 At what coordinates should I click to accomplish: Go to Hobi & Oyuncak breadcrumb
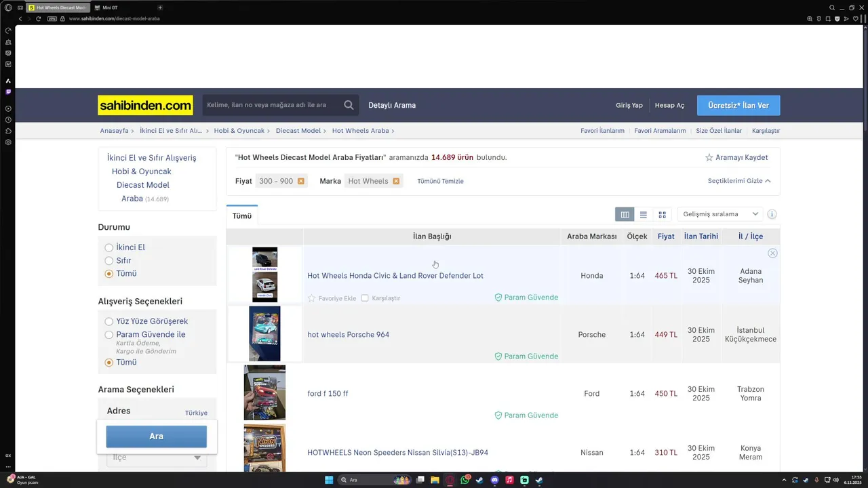click(239, 131)
